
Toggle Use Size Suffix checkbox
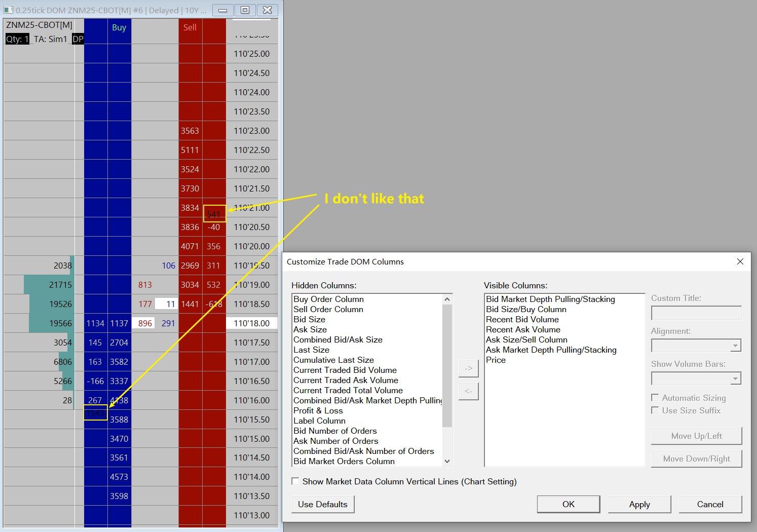click(x=655, y=410)
